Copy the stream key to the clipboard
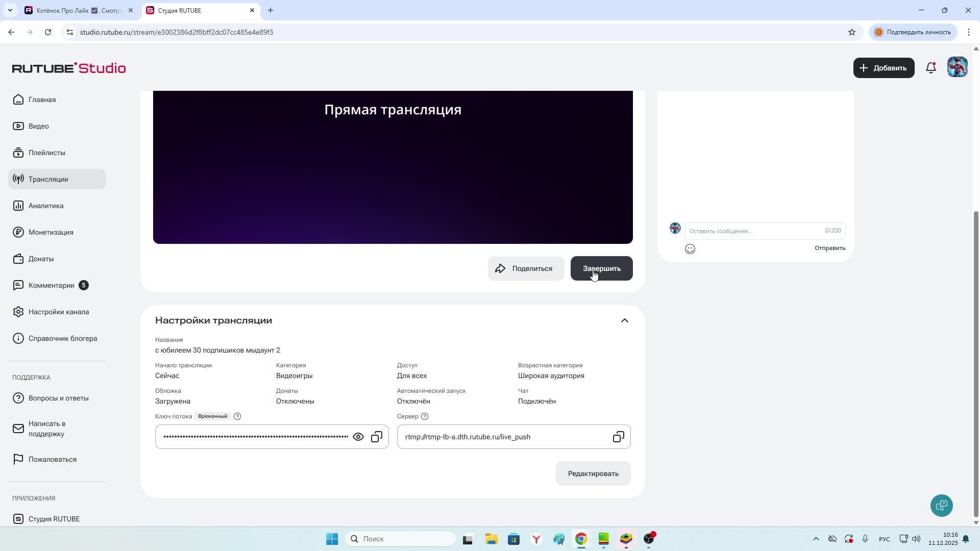Viewport: 980px width, 551px height. (x=377, y=437)
